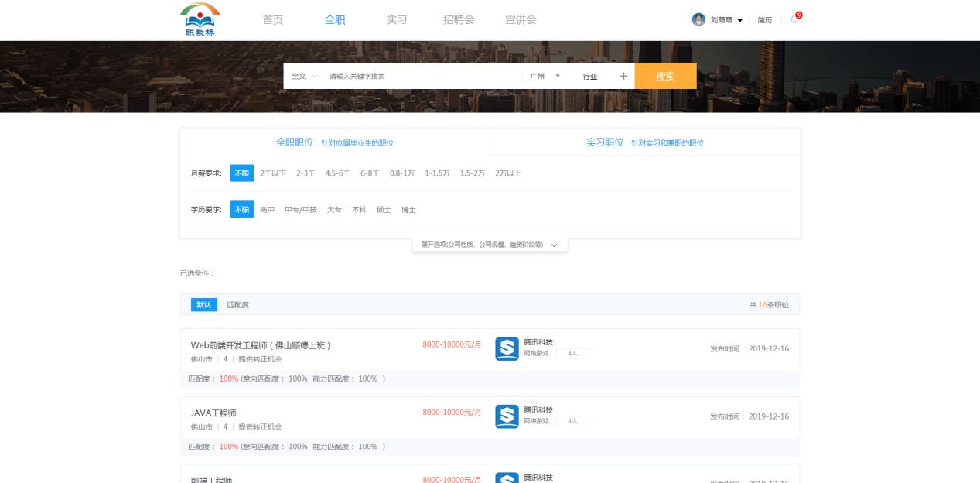Viewport: 980px width, 483px height.
Task: Open the 广州 city dropdown
Action: [x=545, y=77]
